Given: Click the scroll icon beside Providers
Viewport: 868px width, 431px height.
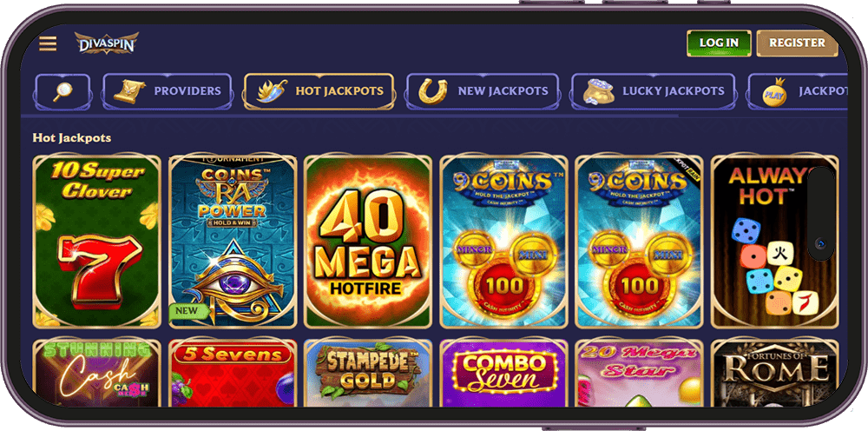Looking at the screenshot, I should (129, 91).
